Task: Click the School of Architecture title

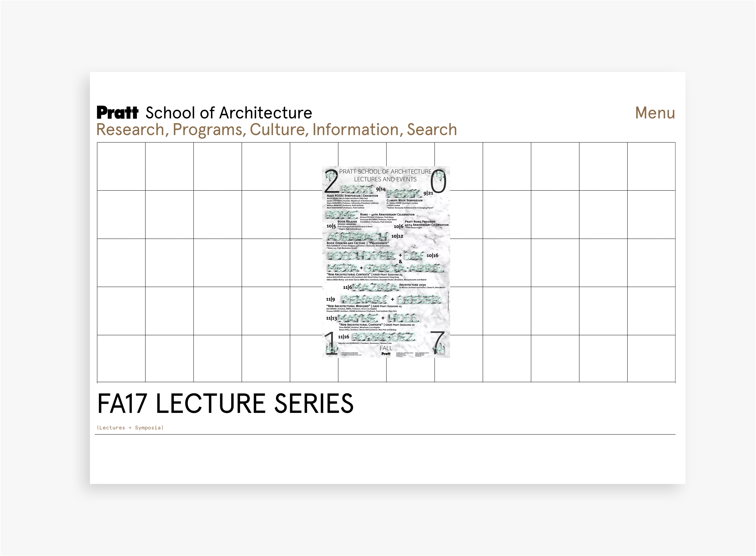Action: pos(229,113)
